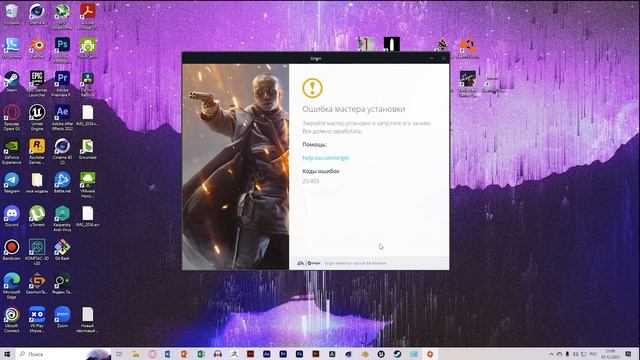Launch Steam from the desktop
Viewport: 640px width, 360px height.
click(11, 81)
